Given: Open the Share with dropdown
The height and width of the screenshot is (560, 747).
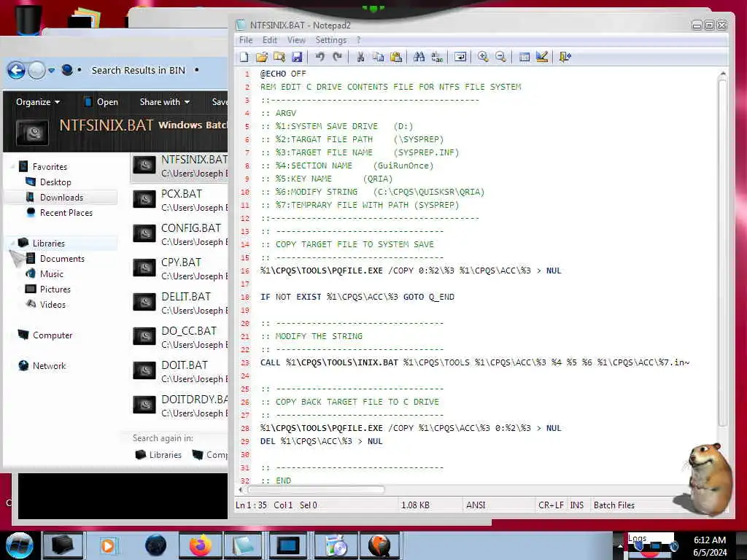Looking at the screenshot, I should tap(165, 102).
